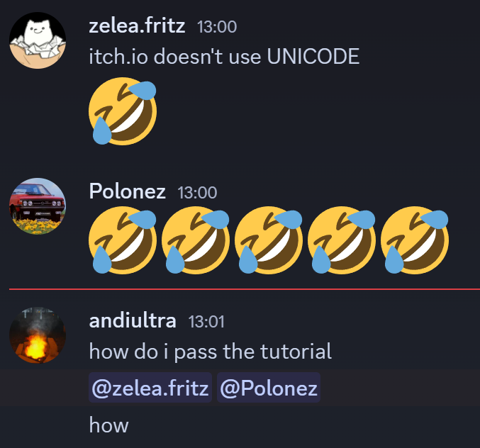Click the final 'how' message
Image resolution: width=480 pixels, height=448 pixels.
[108, 425]
